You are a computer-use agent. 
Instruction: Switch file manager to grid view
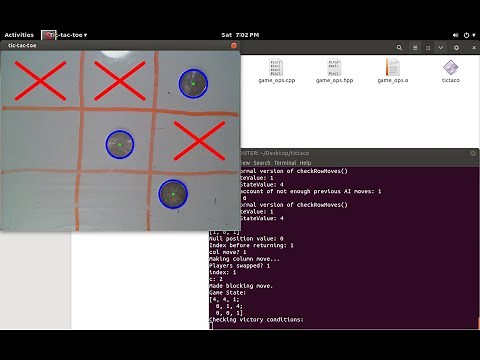click(428, 48)
